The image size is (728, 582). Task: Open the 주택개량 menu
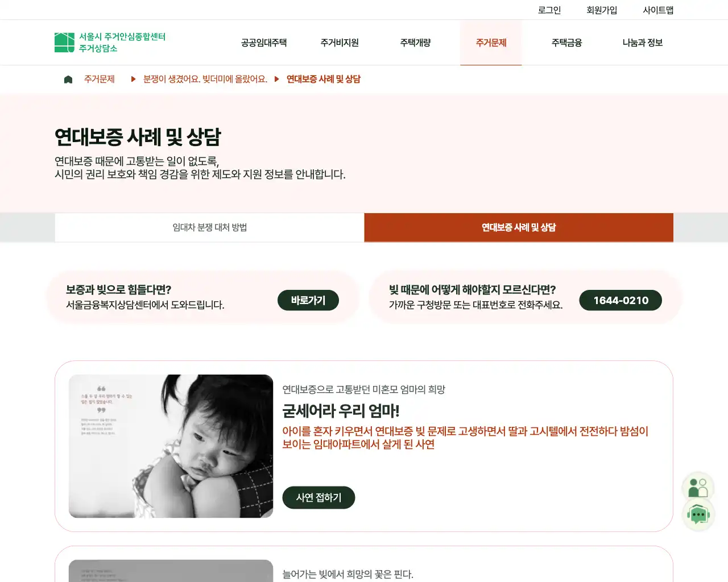point(415,43)
